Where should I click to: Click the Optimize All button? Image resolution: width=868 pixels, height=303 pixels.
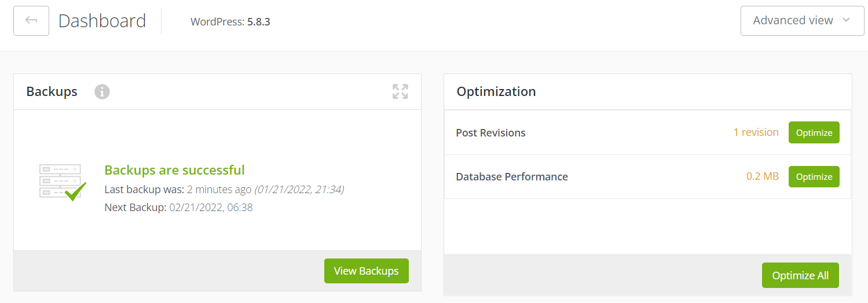(800, 276)
